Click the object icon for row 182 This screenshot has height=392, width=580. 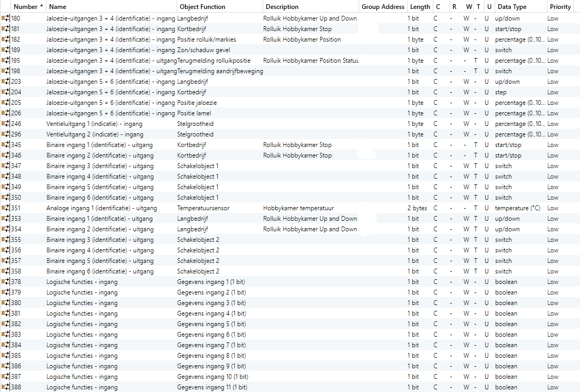[x=6, y=39]
